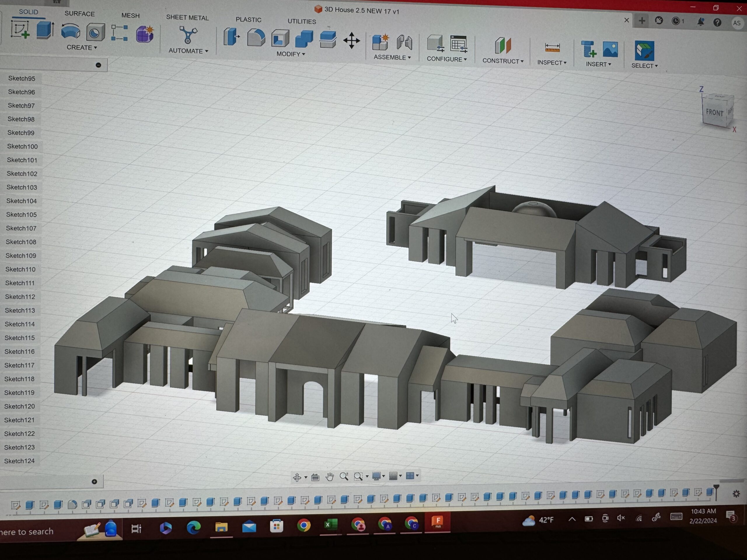Toggle the Pan hand navigation tool
This screenshot has width=747, height=560.
pos(330,476)
